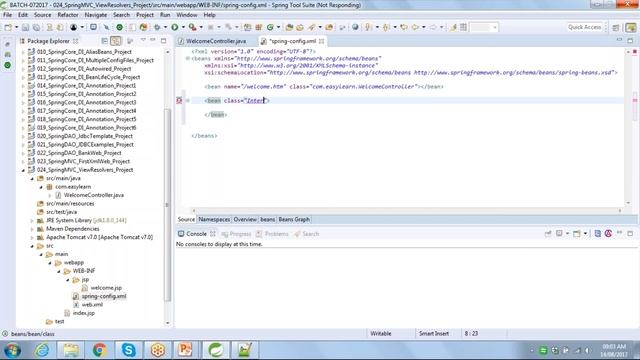Click the New file toolbar icon
This screenshot has height=360, width=640.
point(8,27)
